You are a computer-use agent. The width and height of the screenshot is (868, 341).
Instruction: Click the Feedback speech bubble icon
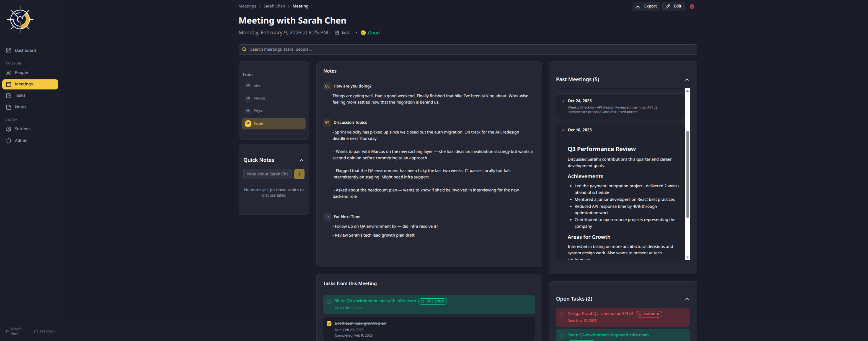(36, 331)
